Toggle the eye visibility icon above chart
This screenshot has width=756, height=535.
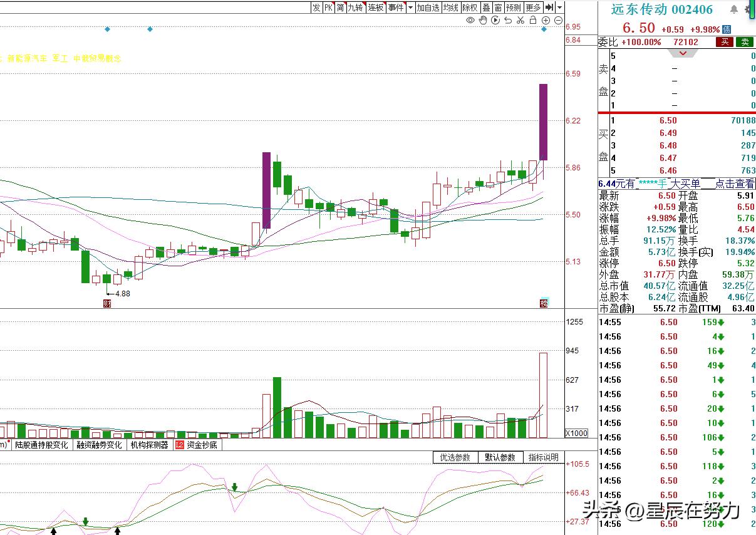coord(470,21)
